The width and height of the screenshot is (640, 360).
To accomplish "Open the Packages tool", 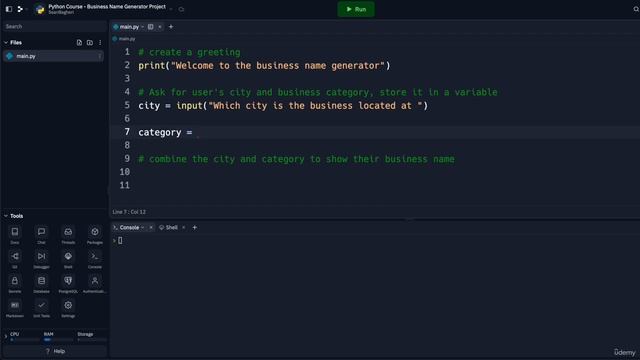I will (x=95, y=235).
